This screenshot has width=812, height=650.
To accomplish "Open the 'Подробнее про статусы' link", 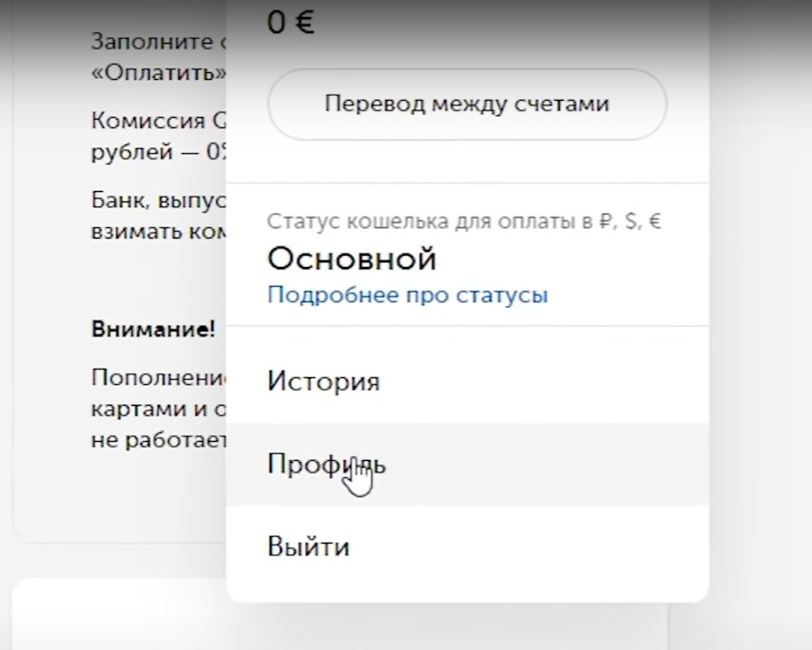I will point(408,295).
